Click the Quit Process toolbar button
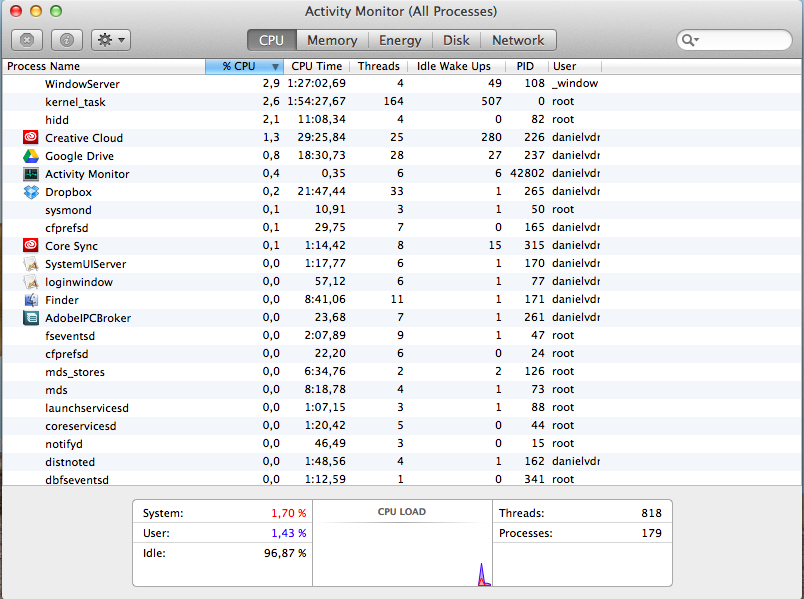This screenshot has height=599, width=804. pos(27,40)
